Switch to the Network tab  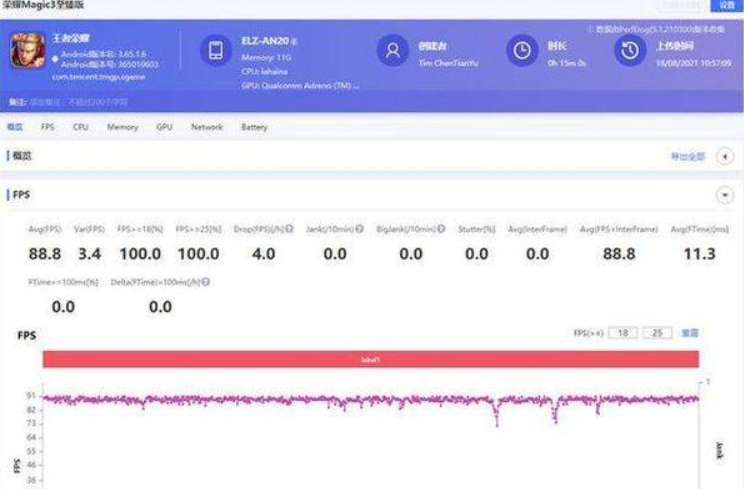(x=207, y=127)
